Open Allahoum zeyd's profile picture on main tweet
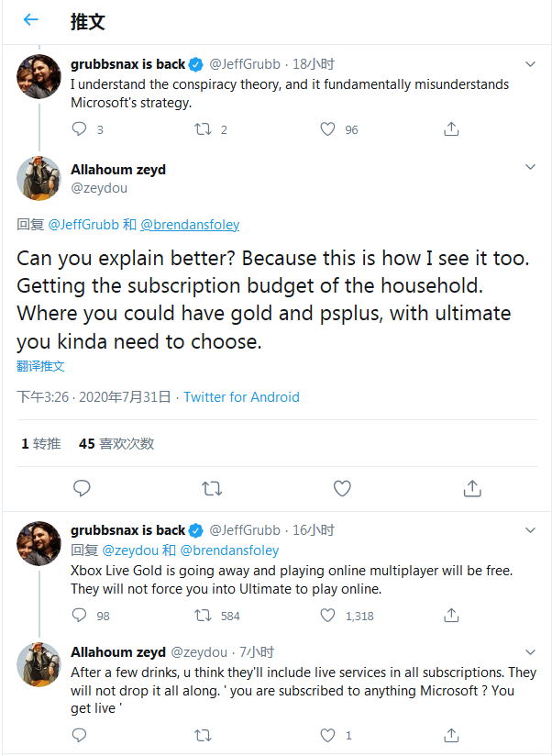Image resolution: width=552 pixels, height=756 pixels. pos(39,178)
